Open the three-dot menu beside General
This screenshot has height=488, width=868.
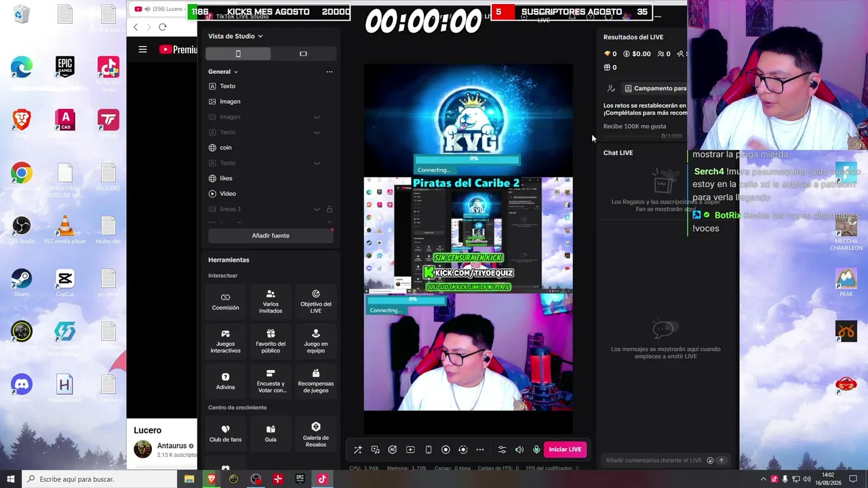coord(330,71)
